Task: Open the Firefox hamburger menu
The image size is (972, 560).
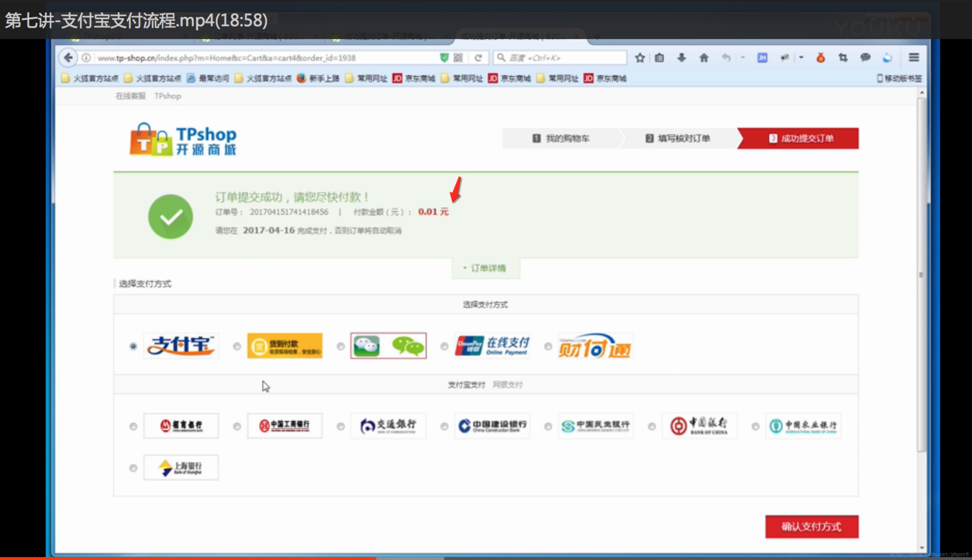Action: [x=914, y=58]
